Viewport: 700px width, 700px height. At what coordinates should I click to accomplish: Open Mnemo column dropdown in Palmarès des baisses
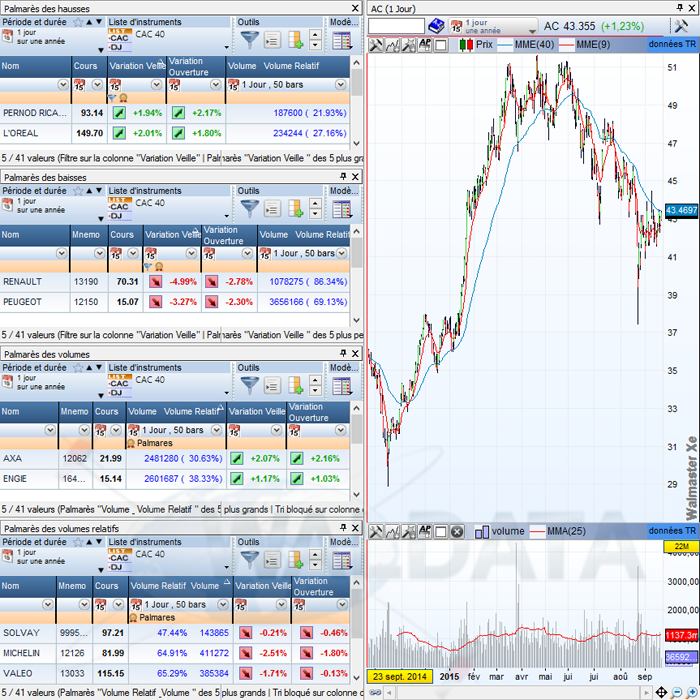pos(100,254)
